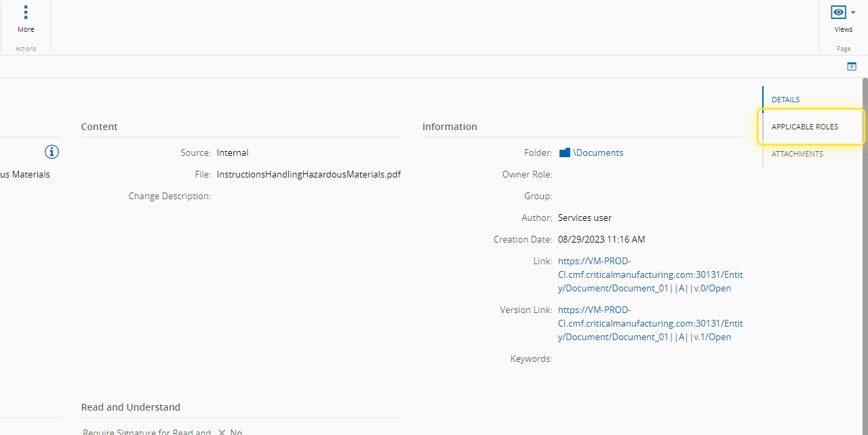Open the Version Link URL ending v.1/Open
Screen dimensions: 868x435
tap(650, 323)
